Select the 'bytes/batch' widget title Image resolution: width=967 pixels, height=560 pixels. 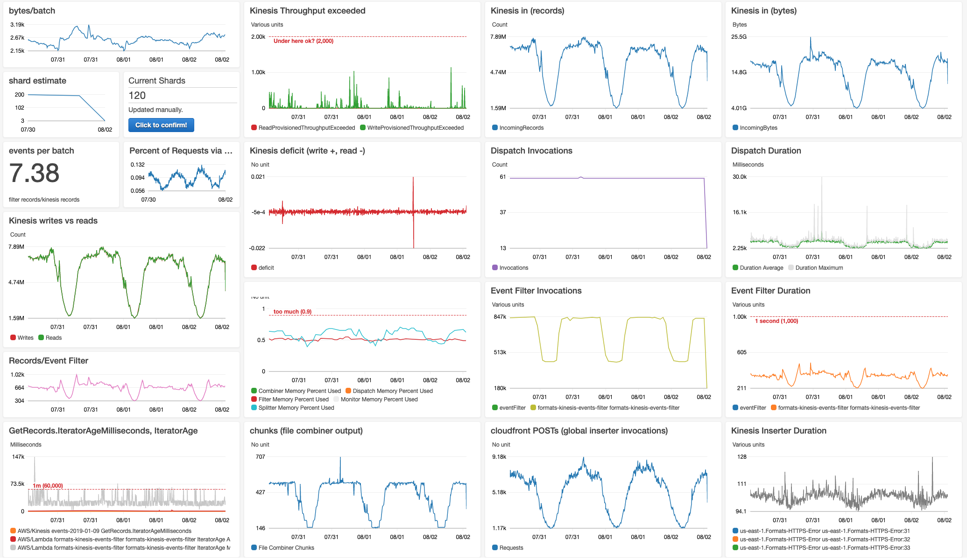(x=32, y=11)
